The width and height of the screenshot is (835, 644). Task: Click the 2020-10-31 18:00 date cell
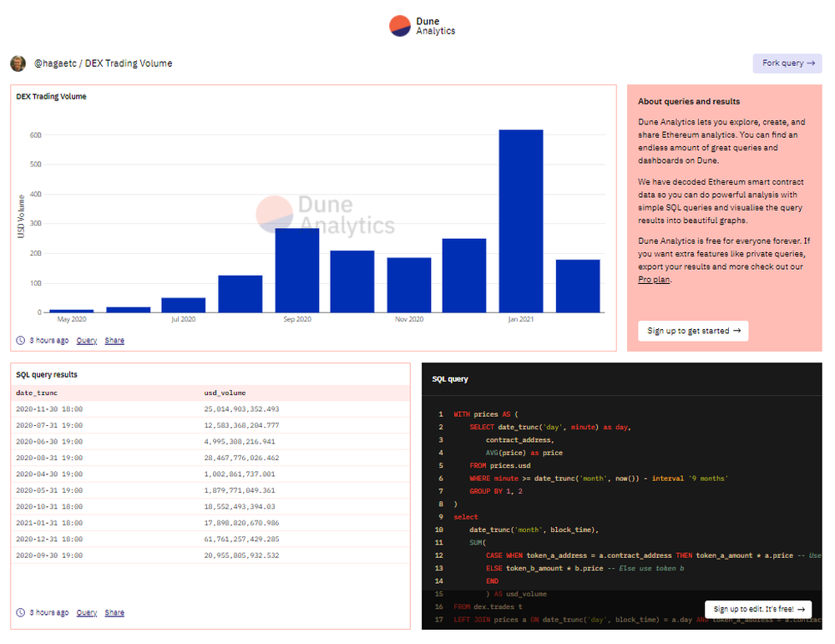point(49,506)
